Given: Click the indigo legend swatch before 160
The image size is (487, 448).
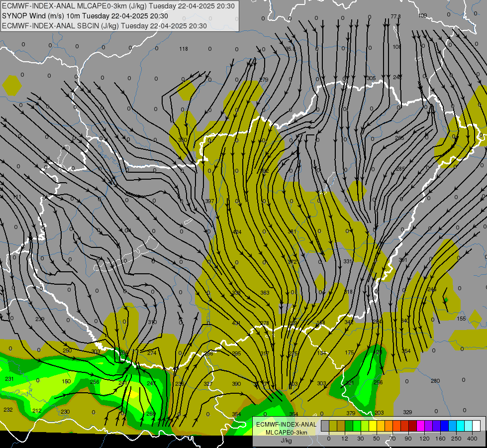Looking at the screenshot, I should [x=436, y=426].
